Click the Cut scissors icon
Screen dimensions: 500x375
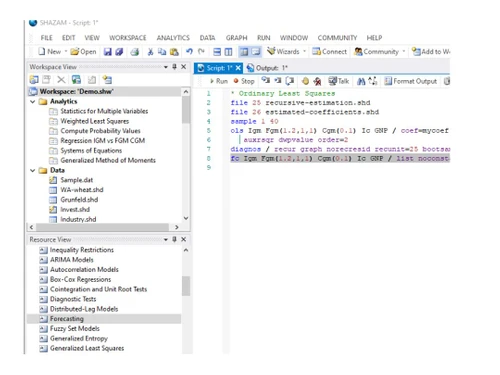click(150, 52)
